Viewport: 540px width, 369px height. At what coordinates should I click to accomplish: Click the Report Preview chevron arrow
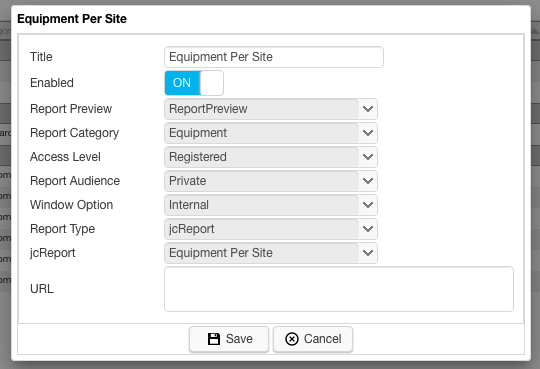[368, 109]
